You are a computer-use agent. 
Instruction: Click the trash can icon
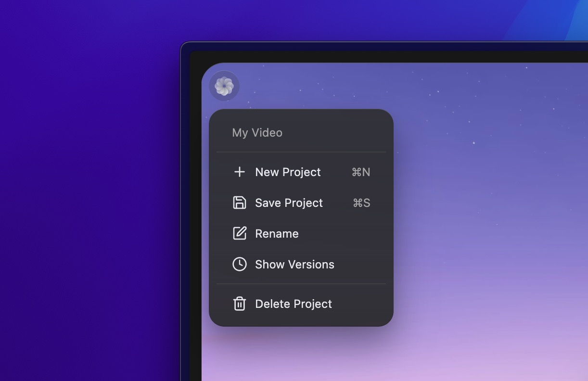[239, 304]
